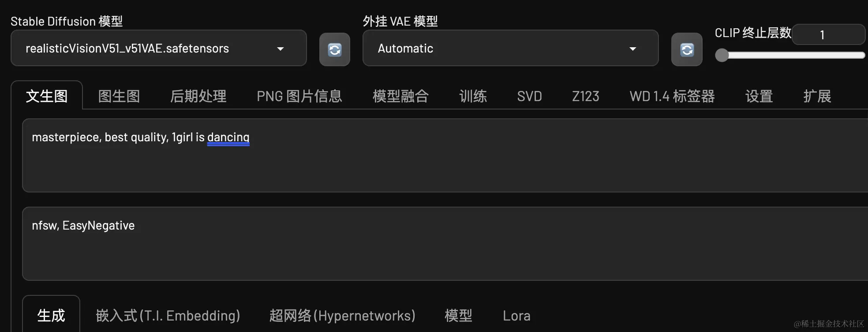Select the WD 1.4 标签器 tab

(672, 96)
